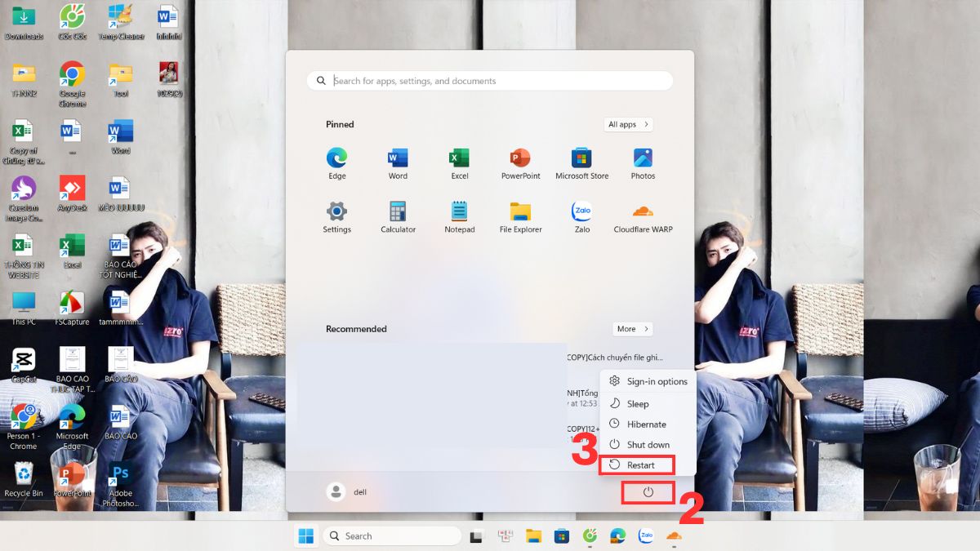Click the power button in Start menu
The height and width of the screenshot is (551, 980).
click(648, 491)
